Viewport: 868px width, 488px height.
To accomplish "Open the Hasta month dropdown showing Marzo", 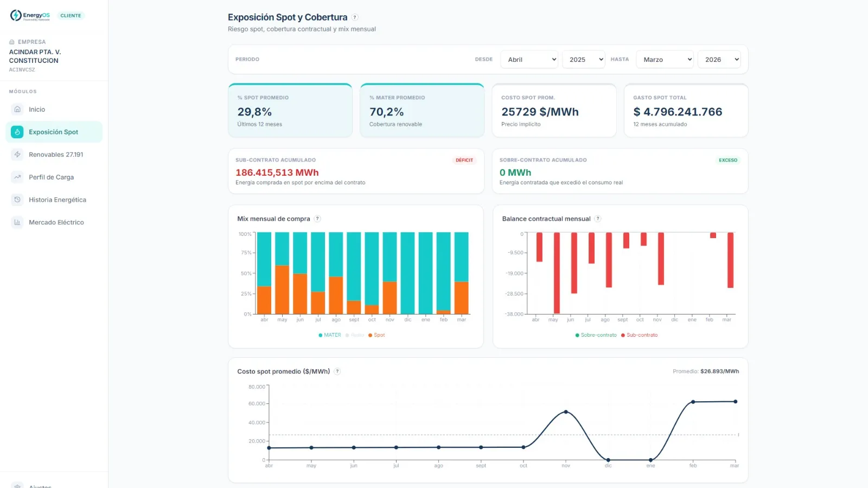I will point(665,60).
